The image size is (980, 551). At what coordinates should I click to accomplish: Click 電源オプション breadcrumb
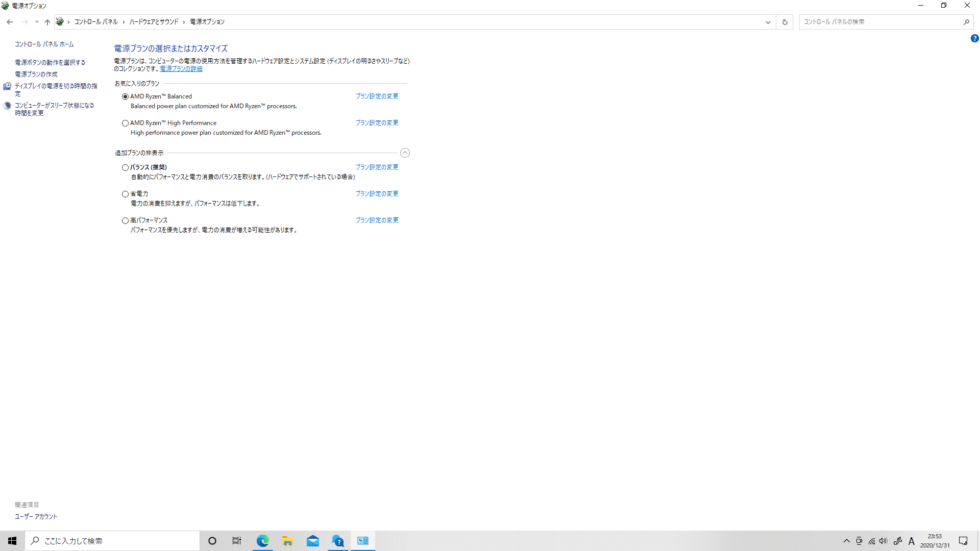pyautogui.click(x=207, y=22)
